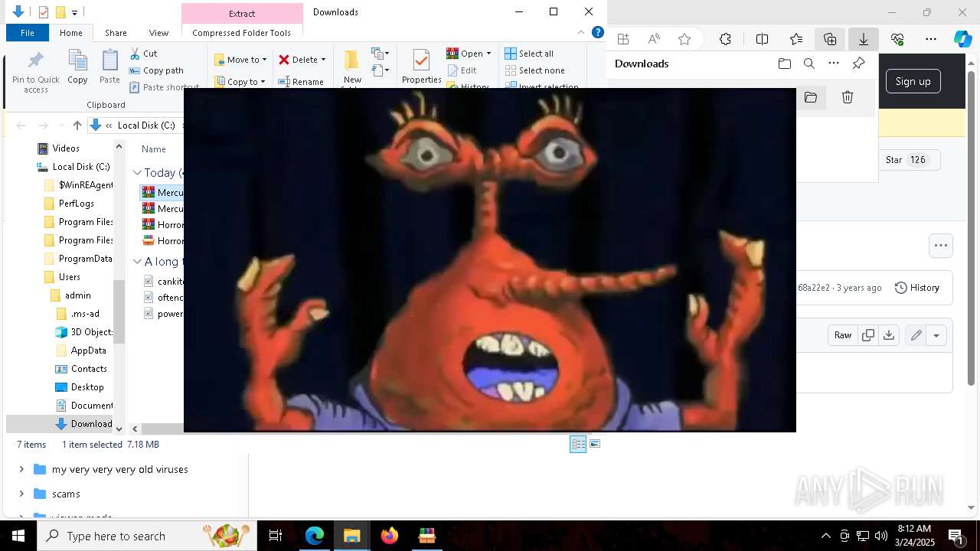980x551 pixels.
Task: Click the Paste clipboard icon
Action: [109, 61]
